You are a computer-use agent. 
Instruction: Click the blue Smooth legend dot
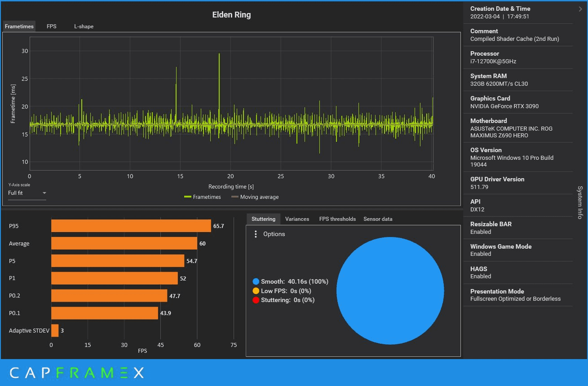[256, 281]
